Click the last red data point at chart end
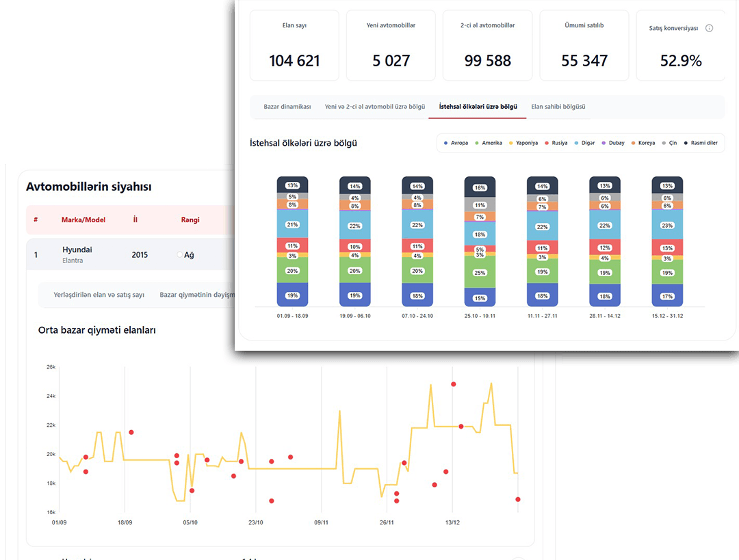Viewport: 739px width, 560px height. click(x=518, y=499)
